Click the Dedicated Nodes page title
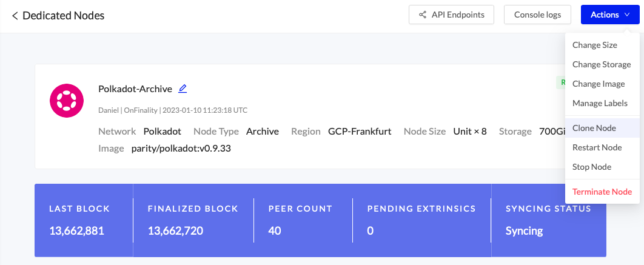644x265 pixels. click(x=63, y=16)
